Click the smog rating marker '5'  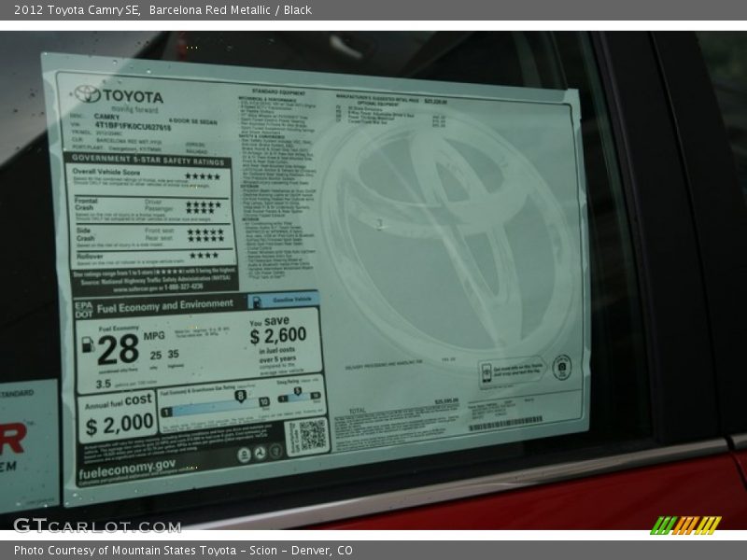click(298, 391)
